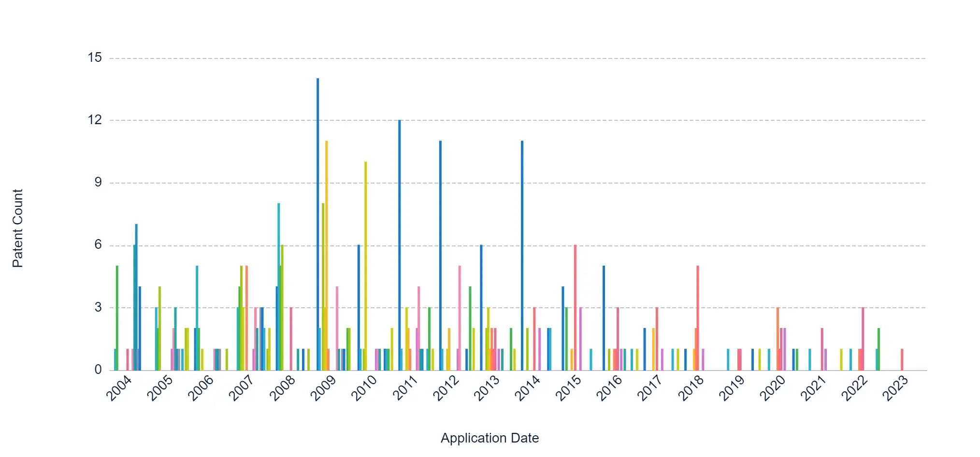
Task: Select the pink bar reaching 3 in 2022
Action: [863, 339]
